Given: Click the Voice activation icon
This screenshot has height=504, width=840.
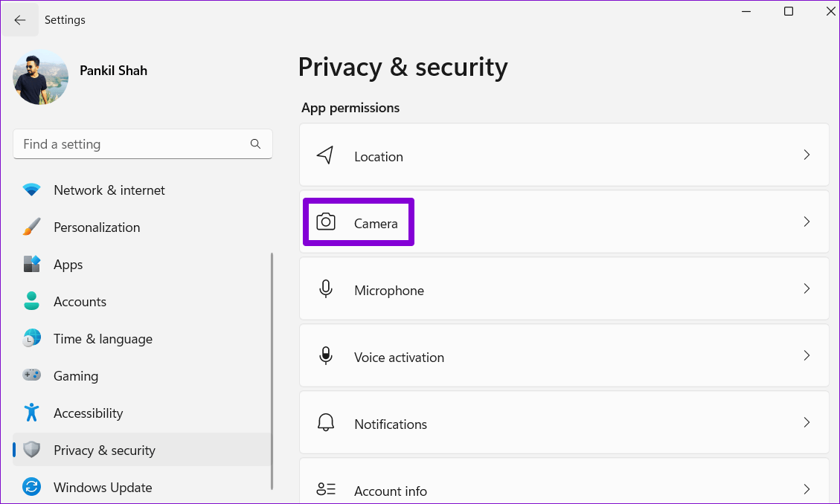Looking at the screenshot, I should [x=325, y=356].
